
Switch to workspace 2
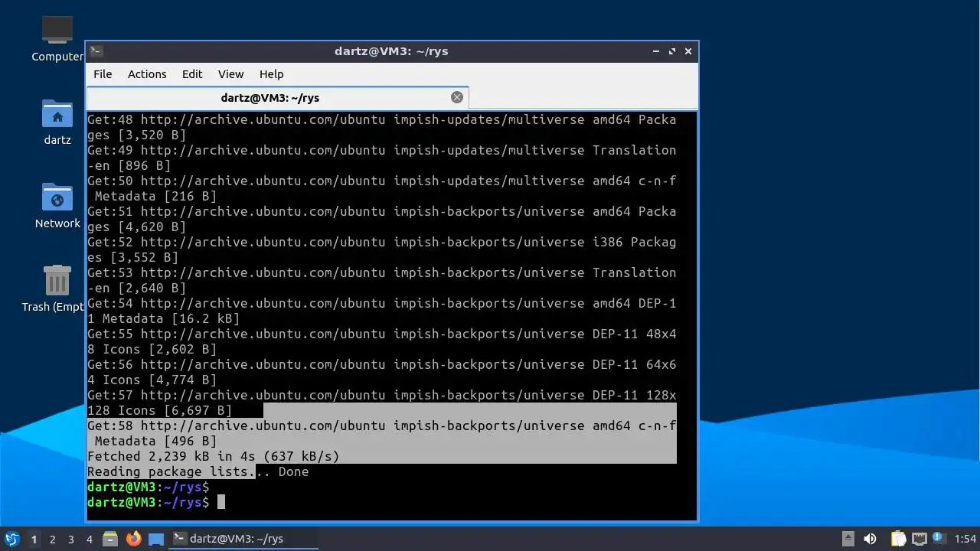[52, 540]
